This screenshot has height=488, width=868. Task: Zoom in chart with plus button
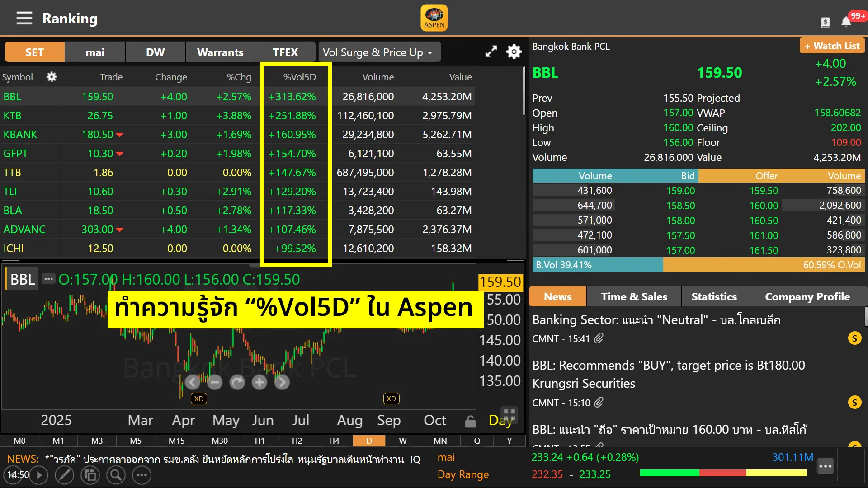point(259,382)
